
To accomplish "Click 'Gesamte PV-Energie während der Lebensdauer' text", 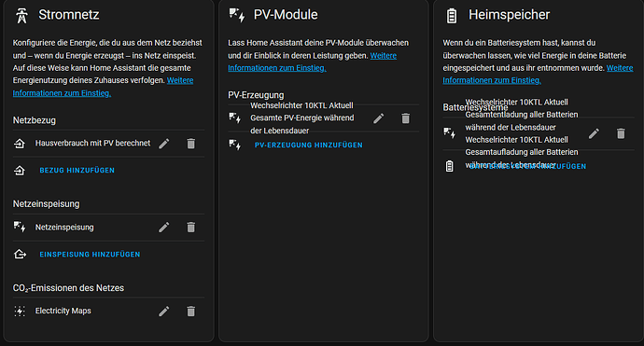I will 302,124.
